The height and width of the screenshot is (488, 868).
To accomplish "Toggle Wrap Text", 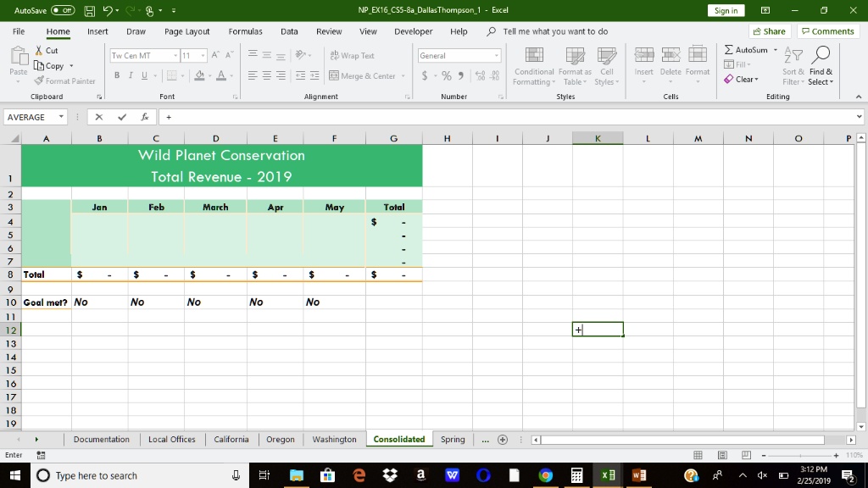I will (352, 55).
